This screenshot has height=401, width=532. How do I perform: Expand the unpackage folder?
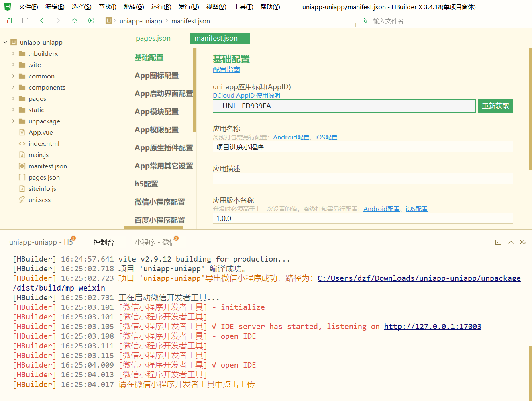click(x=13, y=121)
